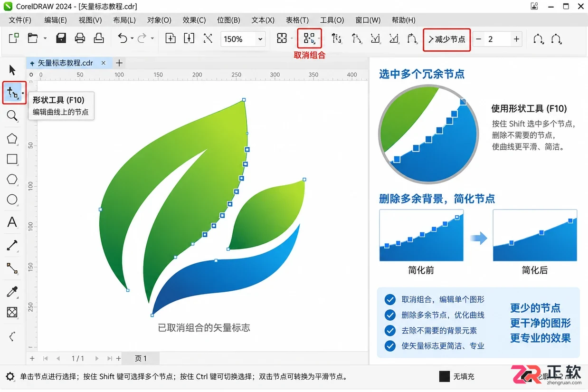Increase the node value with plus button

516,39
